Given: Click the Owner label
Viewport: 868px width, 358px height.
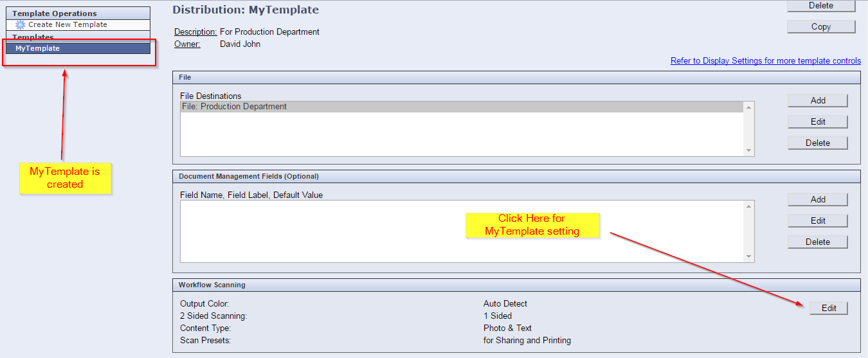Looking at the screenshot, I should pyautogui.click(x=187, y=44).
